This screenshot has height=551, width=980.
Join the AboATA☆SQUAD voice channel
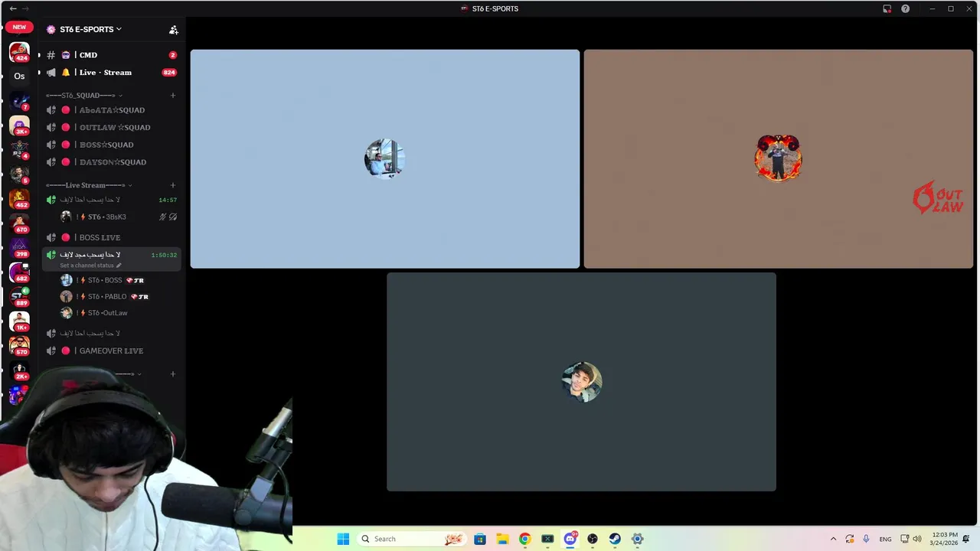tap(112, 110)
